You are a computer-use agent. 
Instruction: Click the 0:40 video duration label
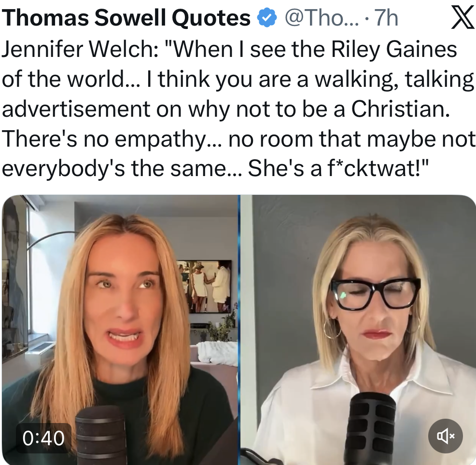43,438
